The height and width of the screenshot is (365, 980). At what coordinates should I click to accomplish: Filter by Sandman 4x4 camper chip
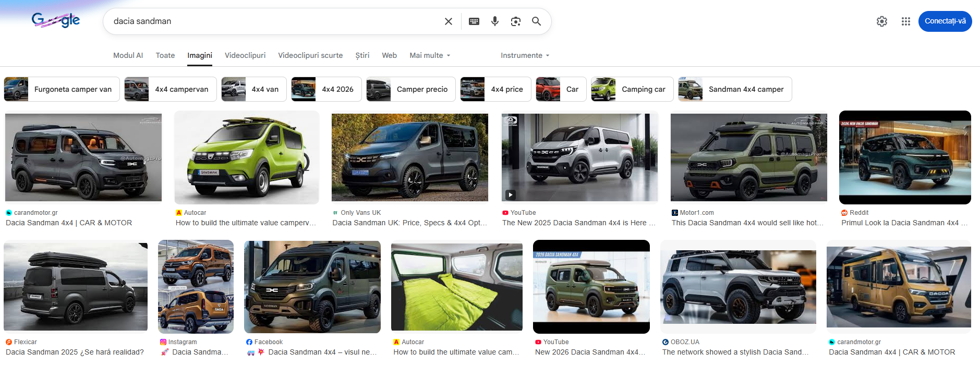[735, 89]
